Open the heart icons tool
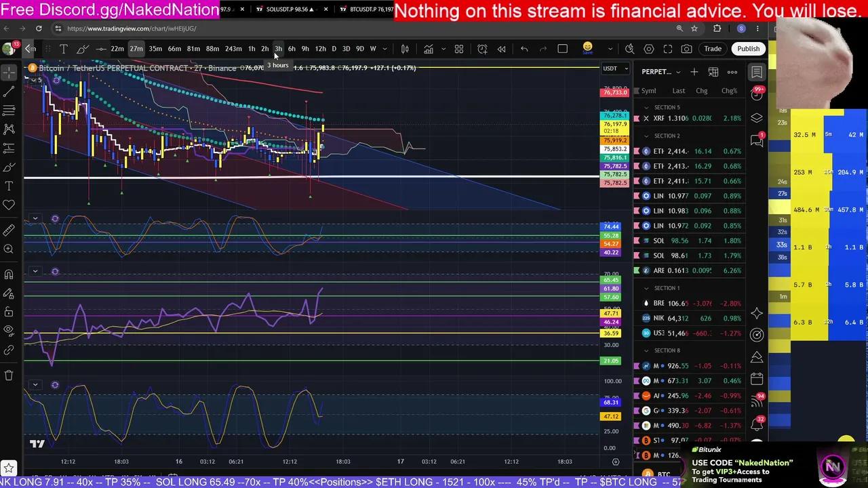Image resolution: width=868 pixels, height=488 pixels. 9,205
